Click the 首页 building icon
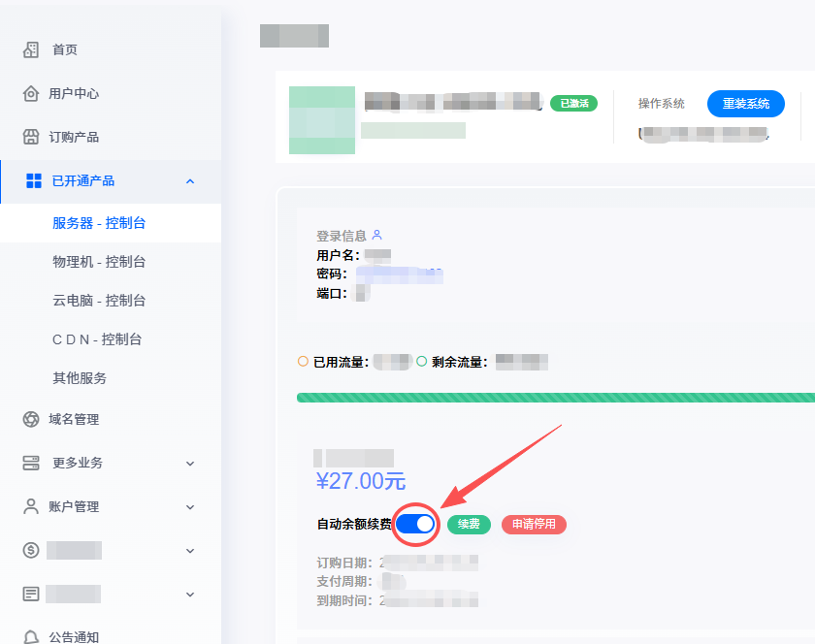The image size is (815, 644). coord(31,49)
